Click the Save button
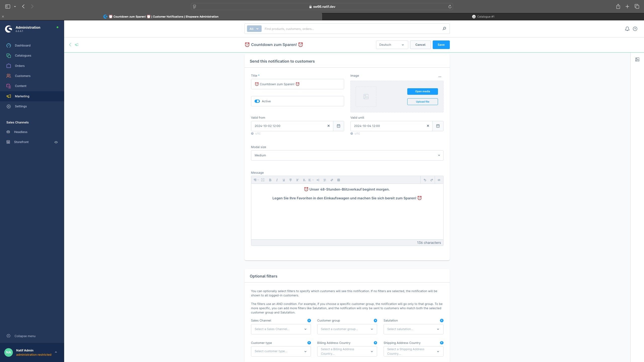 [x=441, y=45]
